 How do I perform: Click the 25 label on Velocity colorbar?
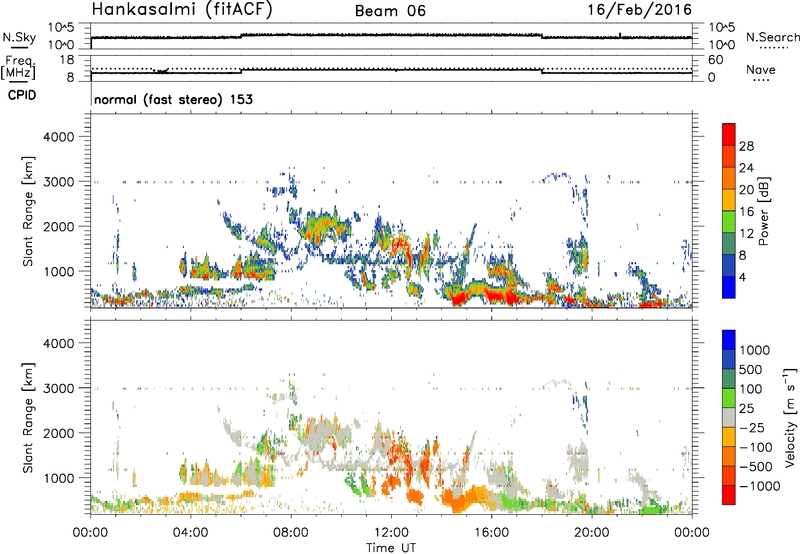coord(746,408)
